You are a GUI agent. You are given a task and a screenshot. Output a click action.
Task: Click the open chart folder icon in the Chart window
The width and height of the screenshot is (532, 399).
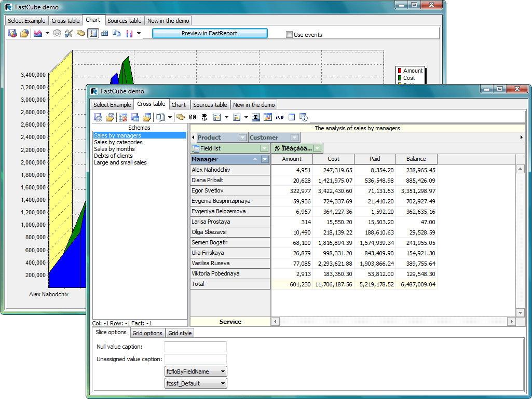[x=24, y=33]
